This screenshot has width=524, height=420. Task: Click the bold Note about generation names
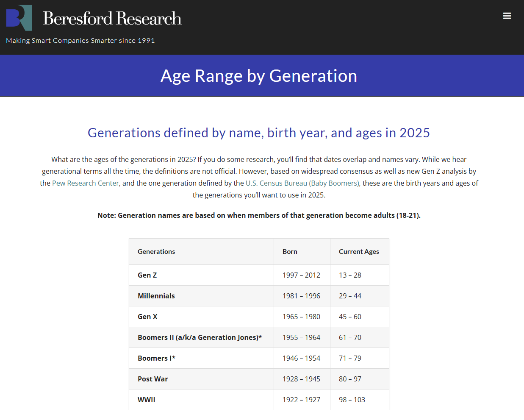click(x=259, y=215)
